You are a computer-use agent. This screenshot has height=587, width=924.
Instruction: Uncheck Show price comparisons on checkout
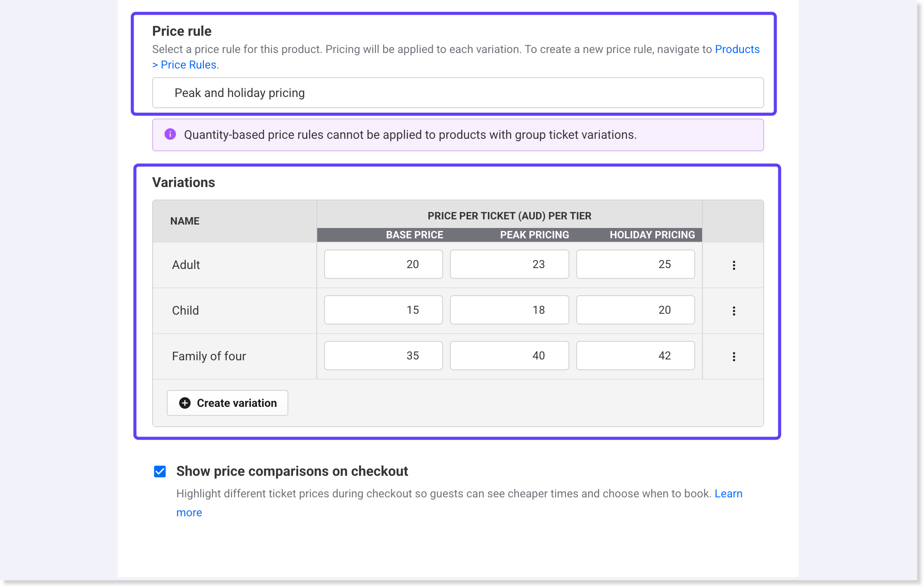tap(160, 471)
